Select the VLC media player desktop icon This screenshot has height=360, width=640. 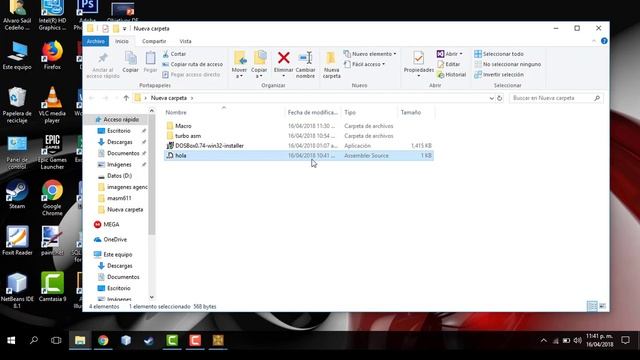52,105
